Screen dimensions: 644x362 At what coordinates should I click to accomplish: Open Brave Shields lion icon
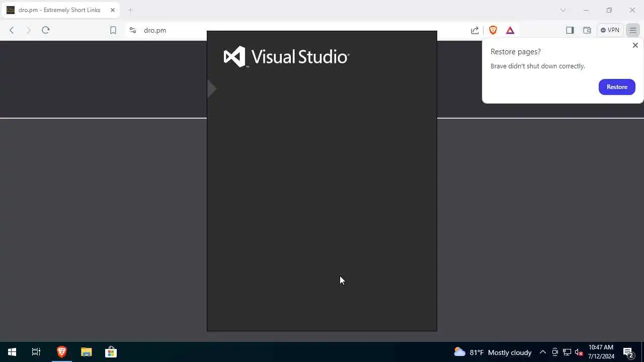493,30
